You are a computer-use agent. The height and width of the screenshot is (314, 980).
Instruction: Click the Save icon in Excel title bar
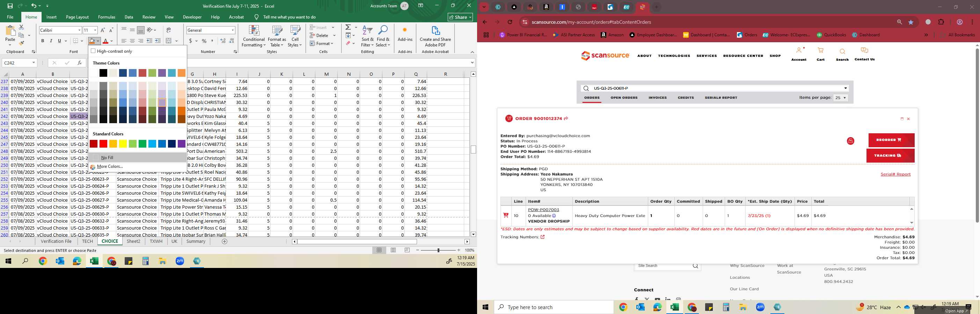(10, 6)
